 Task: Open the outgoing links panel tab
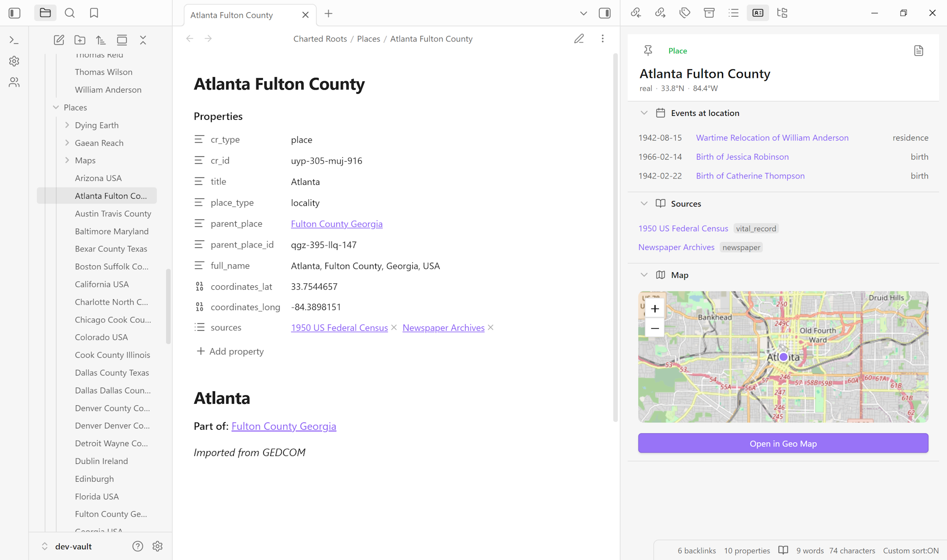[x=660, y=13]
